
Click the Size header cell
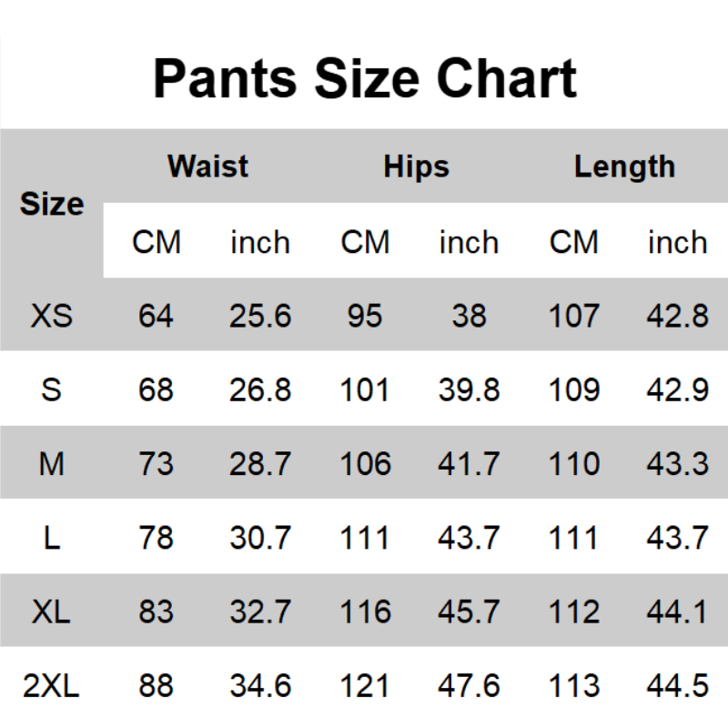(x=52, y=204)
